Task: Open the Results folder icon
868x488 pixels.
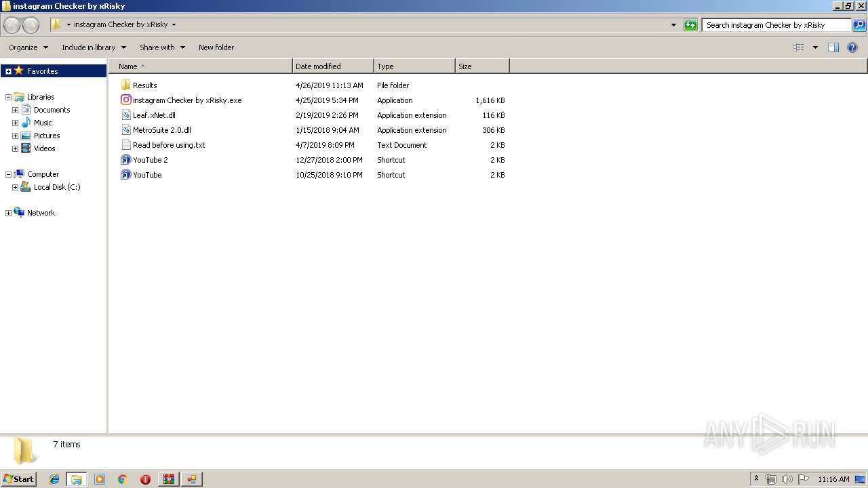Action: tap(125, 85)
